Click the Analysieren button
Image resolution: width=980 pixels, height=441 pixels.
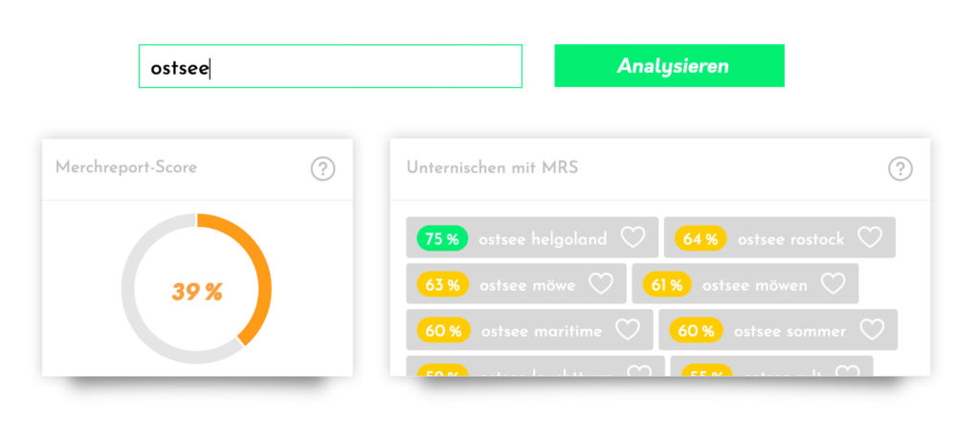(x=669, y=66)
